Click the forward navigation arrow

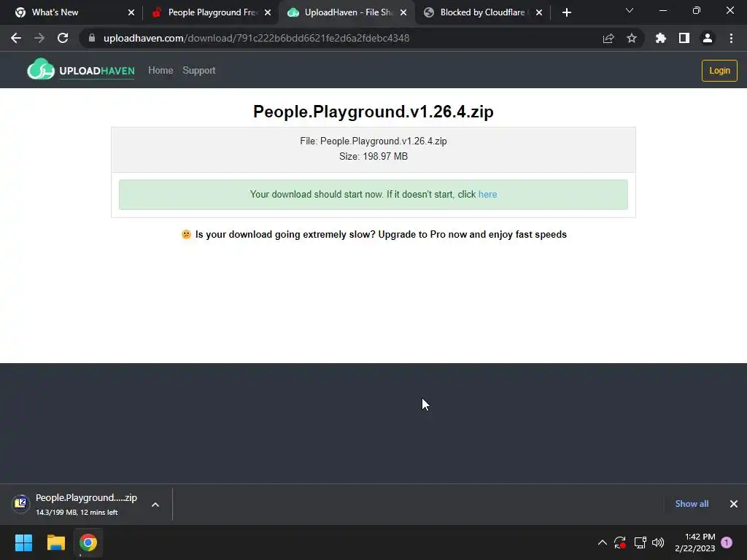[x=39, y=38]
